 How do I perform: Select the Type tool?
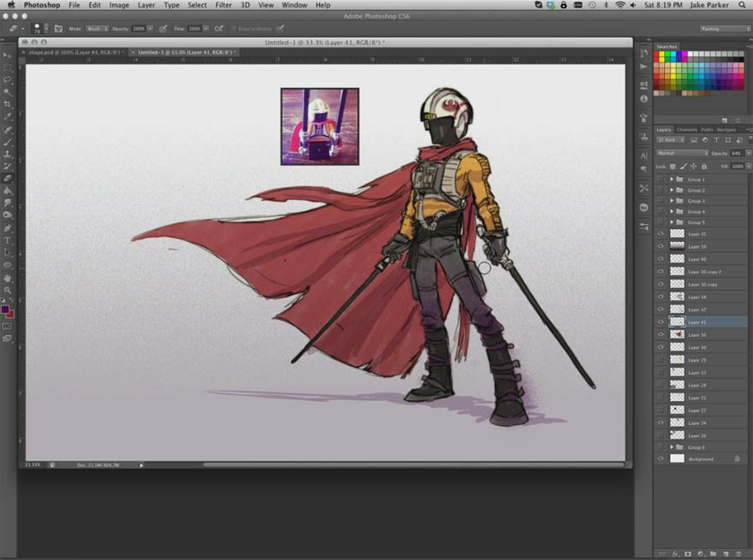point(7,240)
